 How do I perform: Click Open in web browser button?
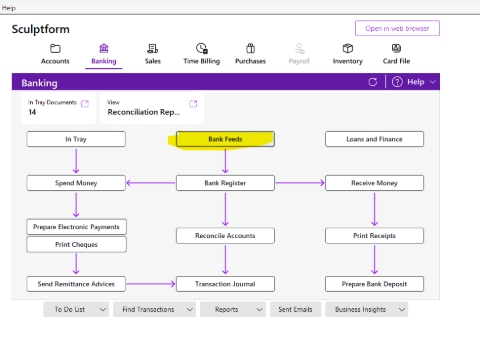[397, 28]
